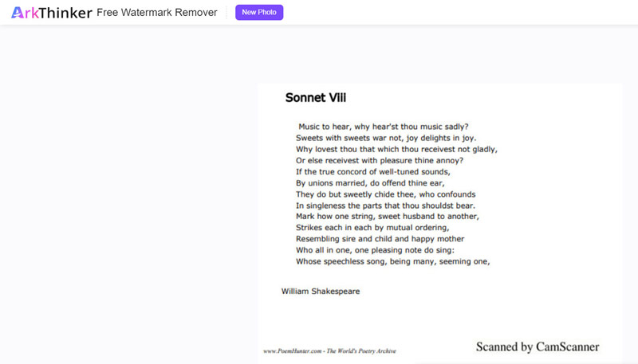Image resolution: width=638 pixels, height=364 pixels.
Task: Upload another image with New Photo button
Action: click(x=259, y=12)
